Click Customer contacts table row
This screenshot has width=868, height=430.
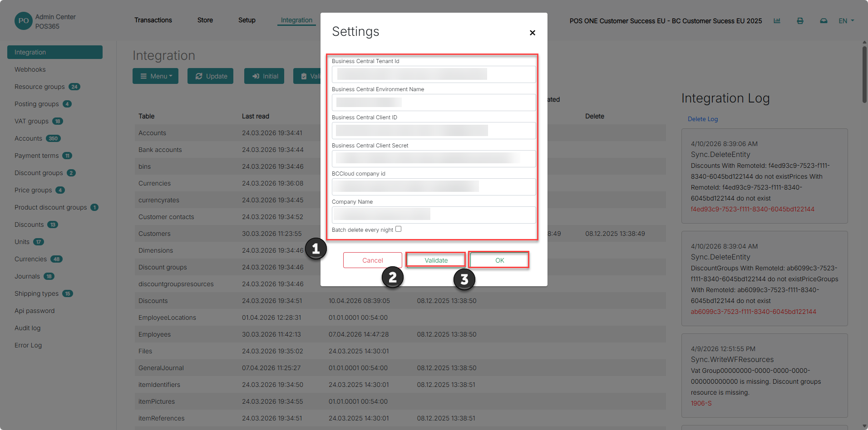pyautogui.click(x=400, y=217)
